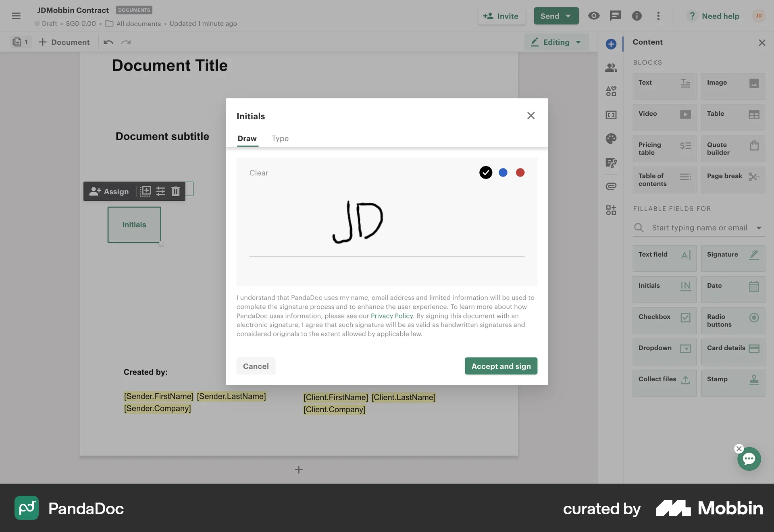Open field properties with sliders icon
The image size is (774, 532).
pos(160,191)
